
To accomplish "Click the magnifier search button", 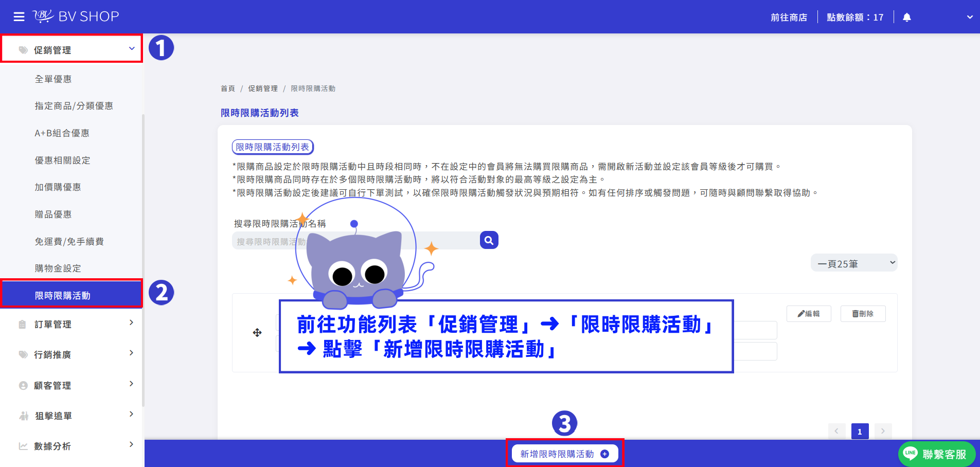I will tap(489, 240).
